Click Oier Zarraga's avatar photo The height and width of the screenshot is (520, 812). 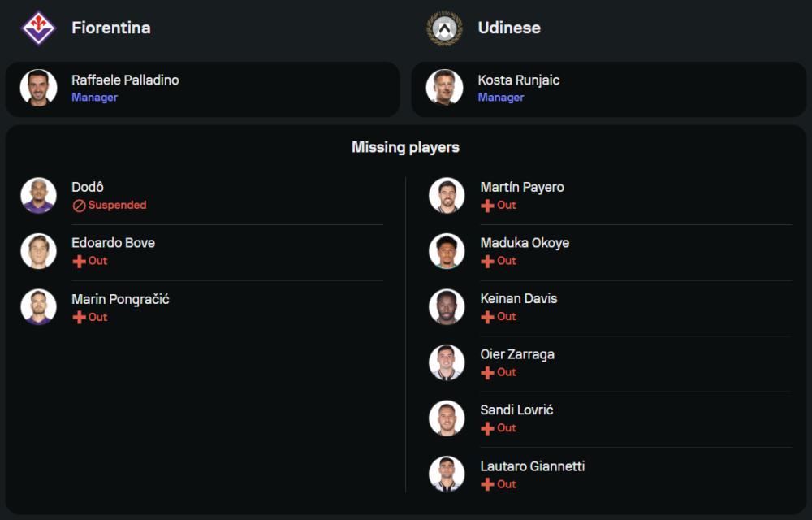pyautogui.click(x=447, y=362)
